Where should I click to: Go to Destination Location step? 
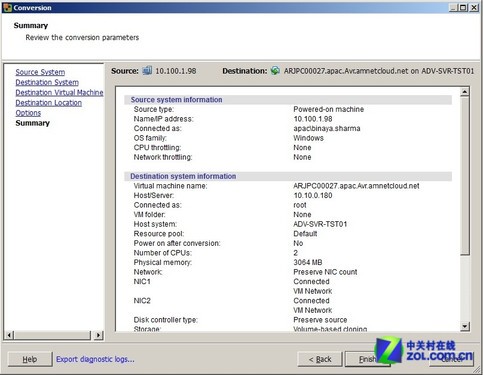(49, 103)
